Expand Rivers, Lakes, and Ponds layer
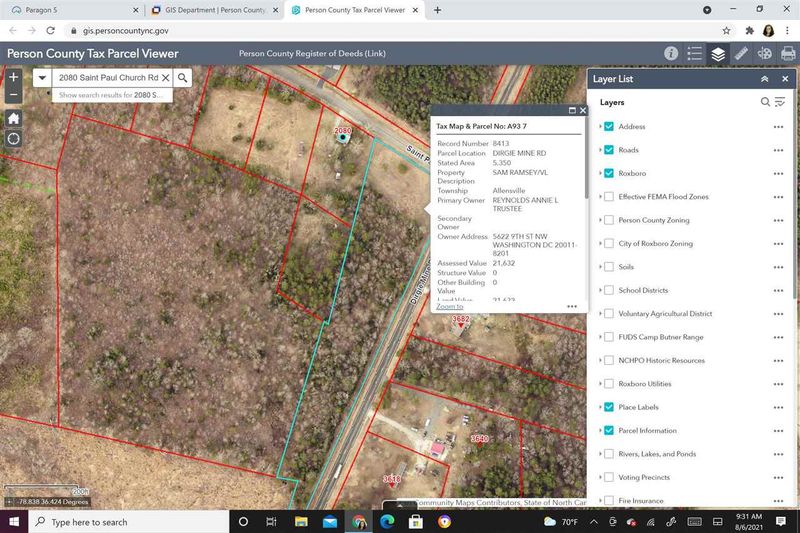Screen dimensions: 800x533 [x=601, y=453]
